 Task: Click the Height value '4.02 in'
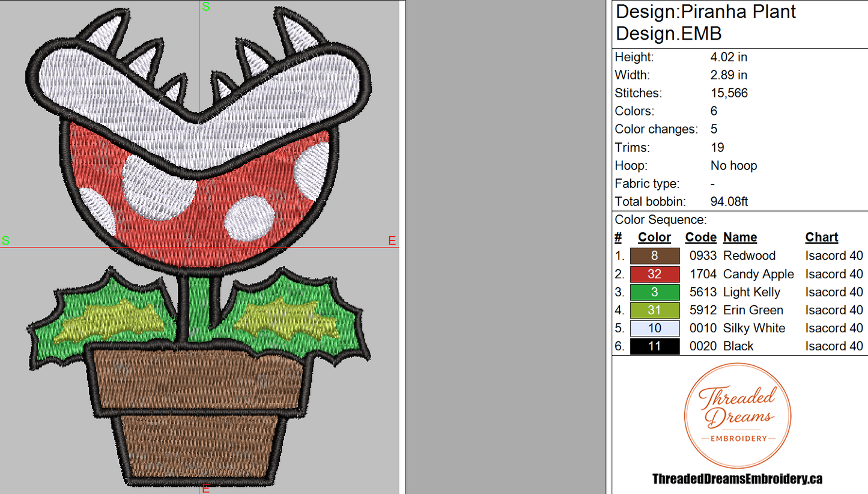(729, 57)
